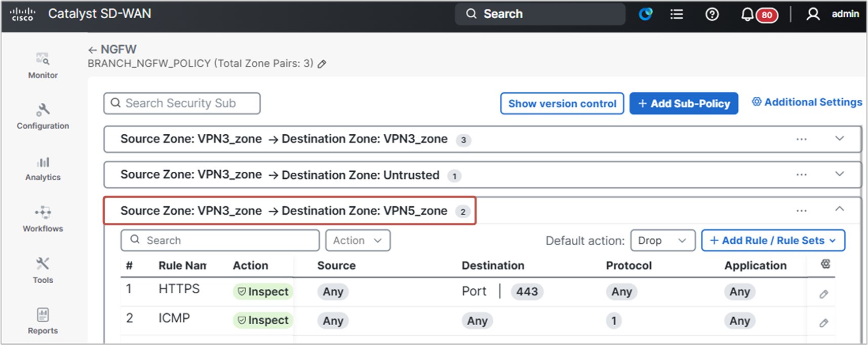Open the task list icon
Screen dimensions: 868x345
point(677,14)
